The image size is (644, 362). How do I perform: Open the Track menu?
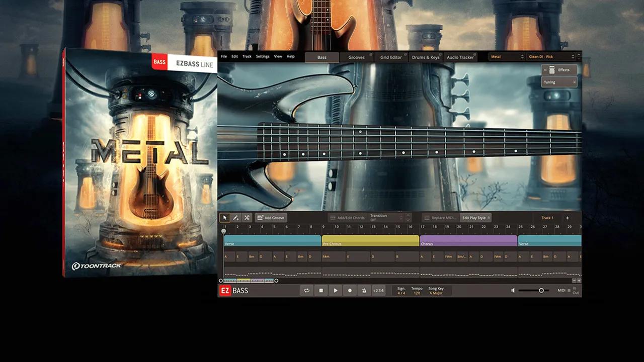click(x=247, y=56)
